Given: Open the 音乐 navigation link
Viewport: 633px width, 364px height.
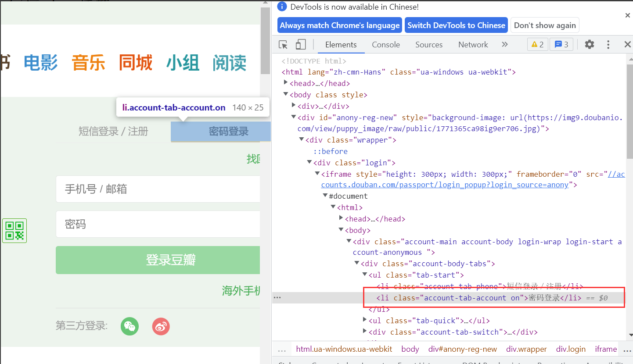Looking at the screenshot, I should [x=88, y=63].
